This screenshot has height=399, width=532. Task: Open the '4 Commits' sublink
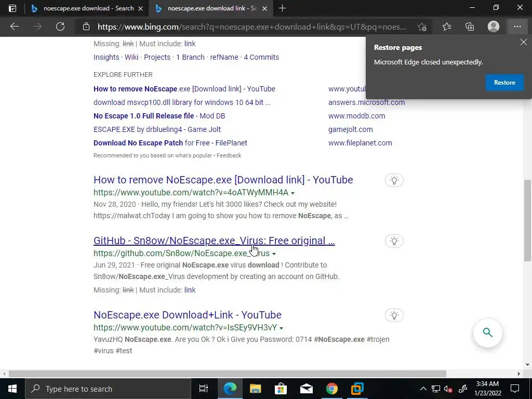262,57
